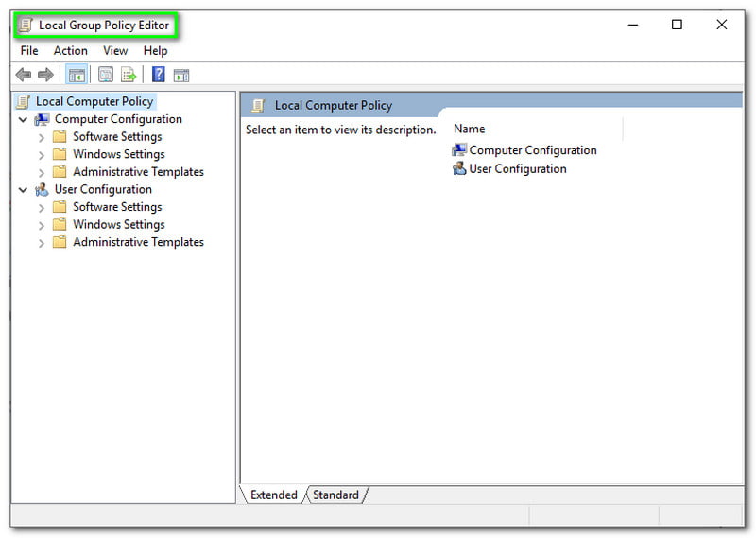Screen dimensions: 756x538
Task: Click the Forward arrow in toolbar
Action: 45,75
